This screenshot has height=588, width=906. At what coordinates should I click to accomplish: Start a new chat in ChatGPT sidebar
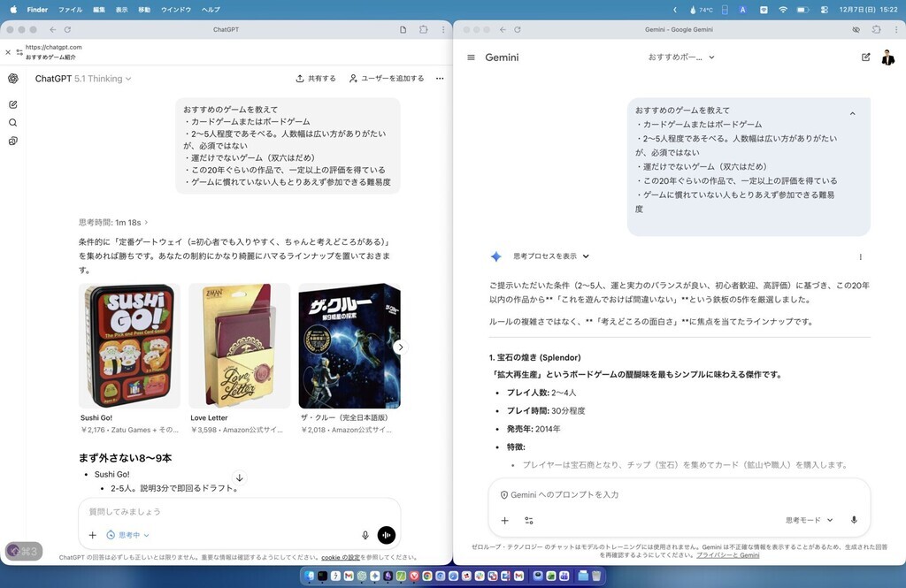[12, 104]
